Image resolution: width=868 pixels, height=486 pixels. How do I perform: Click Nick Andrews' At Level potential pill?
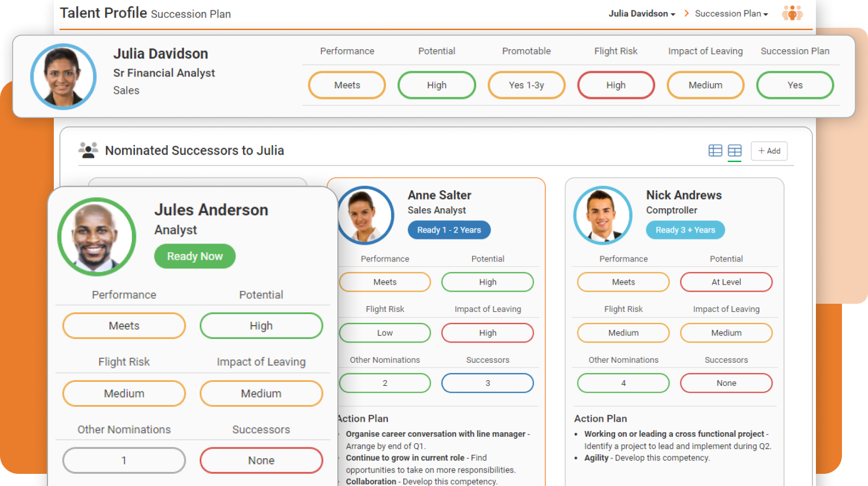[x=726, y=282]
